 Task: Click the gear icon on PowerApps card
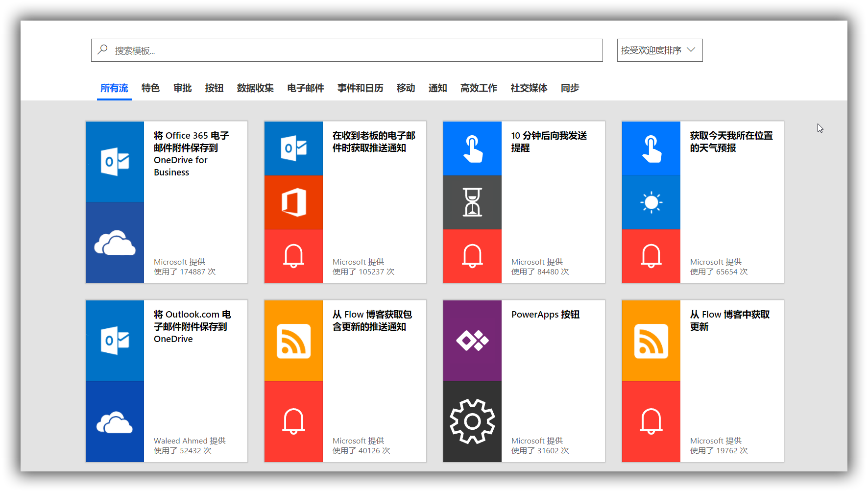pyautogui.click(x=472, y=421)
